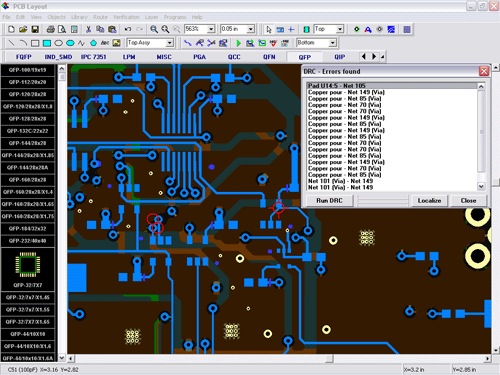Select the default pointer mode

pyautogui.click(x=269, y=30)
